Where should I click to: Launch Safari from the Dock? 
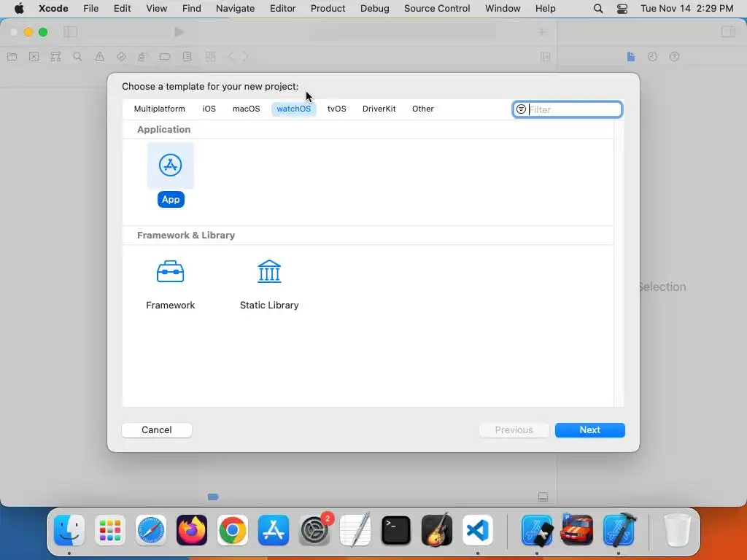151,530
